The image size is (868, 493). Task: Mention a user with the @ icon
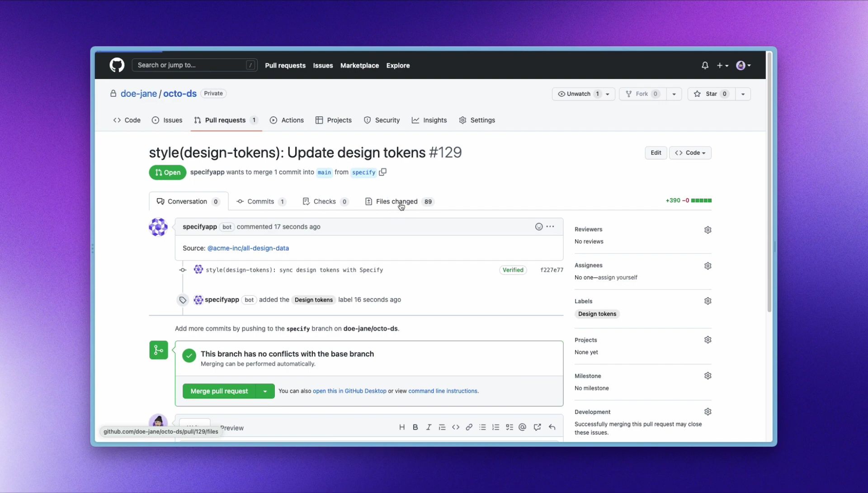pos(523,427)
